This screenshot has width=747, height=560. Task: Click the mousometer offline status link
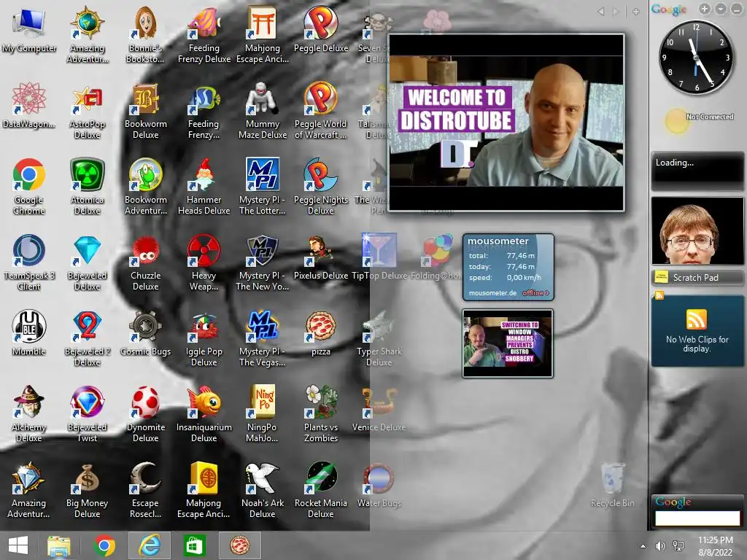[535, 293]
